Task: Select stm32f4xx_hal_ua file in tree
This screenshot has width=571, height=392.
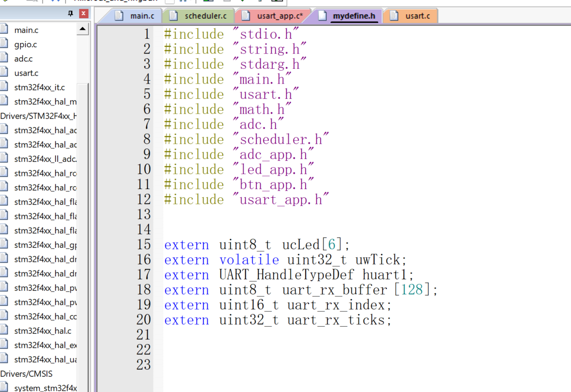Action: click(45, 360)
